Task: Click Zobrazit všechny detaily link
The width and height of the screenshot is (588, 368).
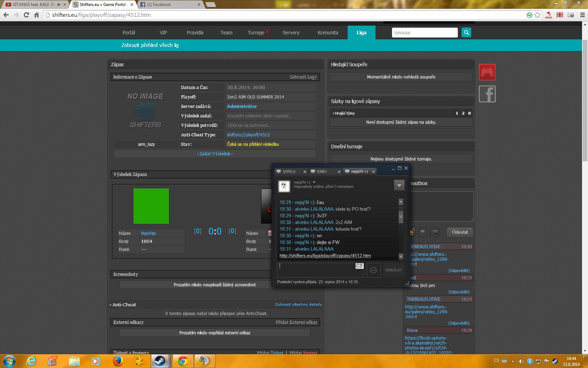Action: [x=299, y=304]
